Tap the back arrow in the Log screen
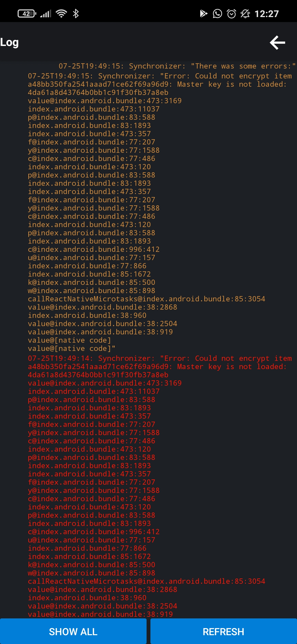 click(277, 43)
